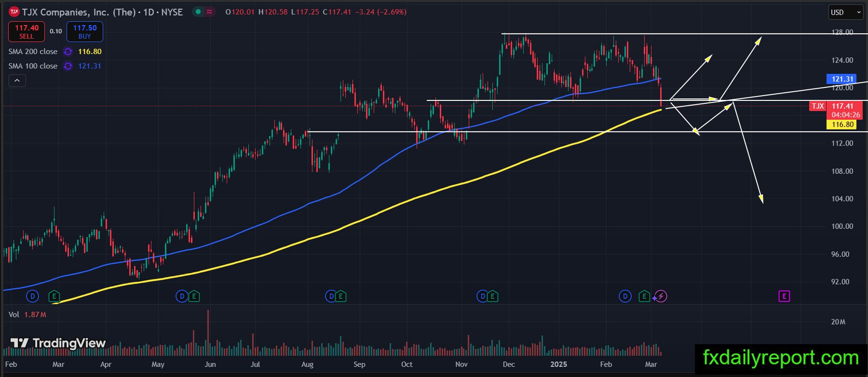This screenshot has height=377, width=868.
Task: Click the May label on time axis
Action: [x=158, y=364]
